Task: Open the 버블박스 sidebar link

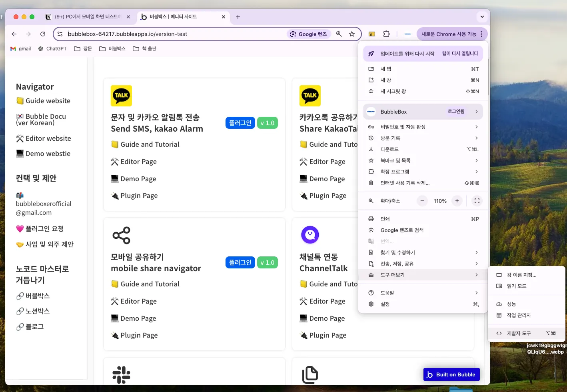Action: point(33,296)
